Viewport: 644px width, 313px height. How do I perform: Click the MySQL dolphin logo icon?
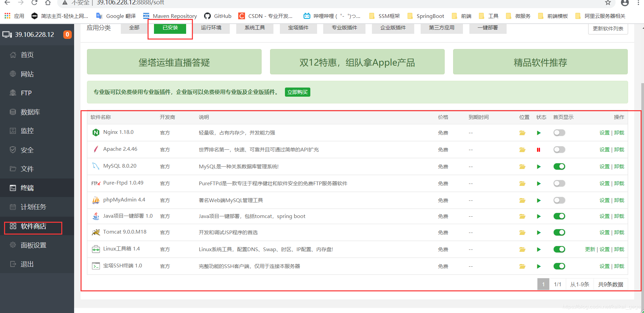[x=96, y=166]
